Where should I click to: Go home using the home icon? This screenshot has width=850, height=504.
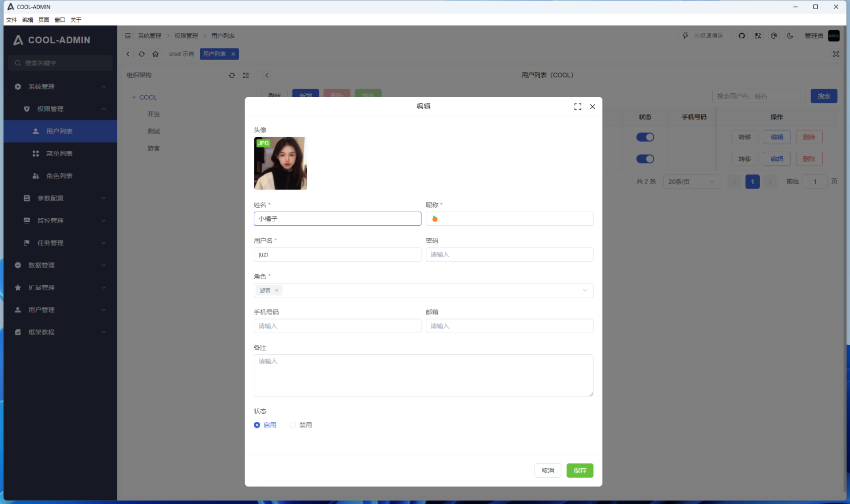tap(156, 54)
